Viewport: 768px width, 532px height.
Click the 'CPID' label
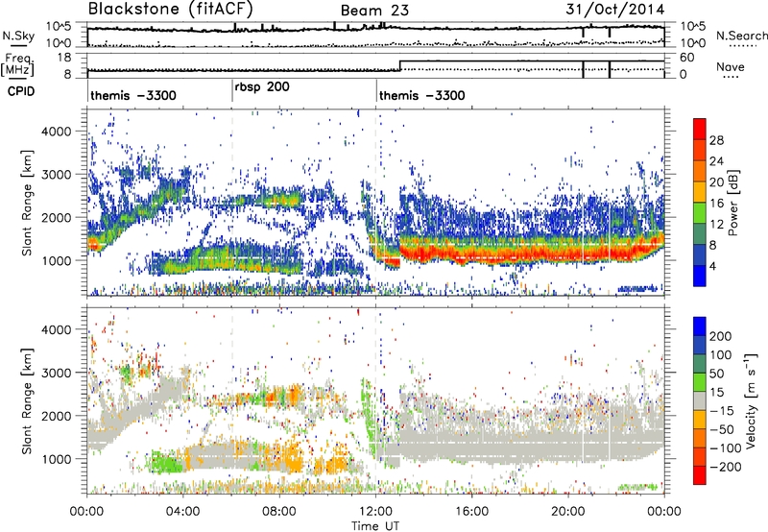[x=21, y=91]
